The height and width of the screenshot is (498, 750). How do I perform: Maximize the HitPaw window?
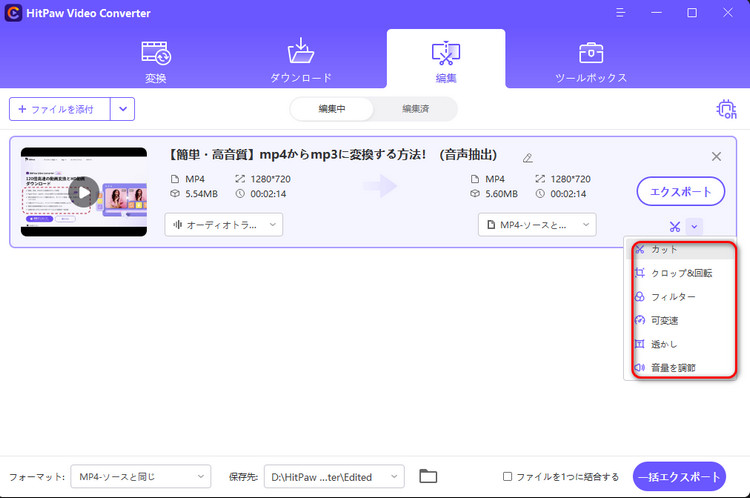click(692, 12)
